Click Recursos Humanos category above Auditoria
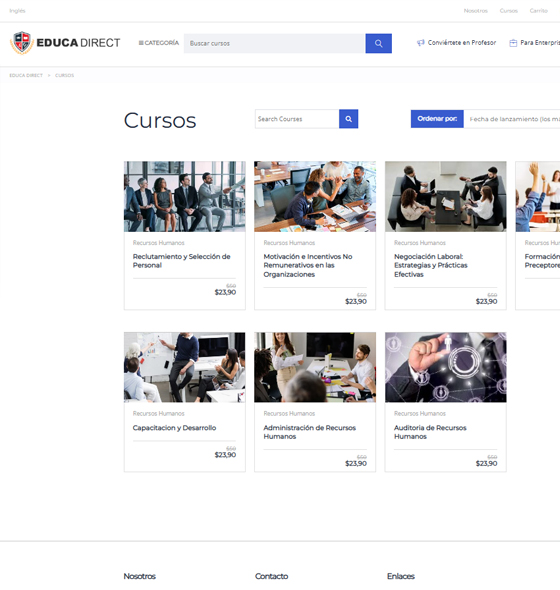 tap(420, 414)
